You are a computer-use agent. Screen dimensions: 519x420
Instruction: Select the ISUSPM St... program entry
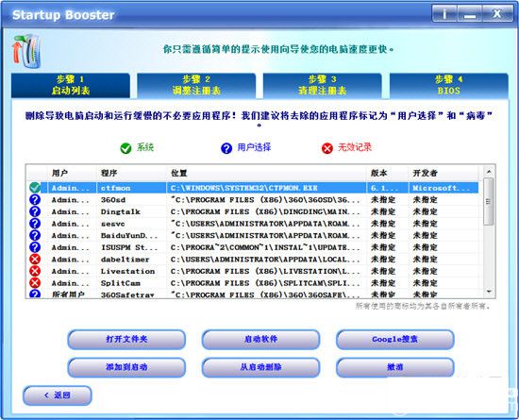click(129, 247)
